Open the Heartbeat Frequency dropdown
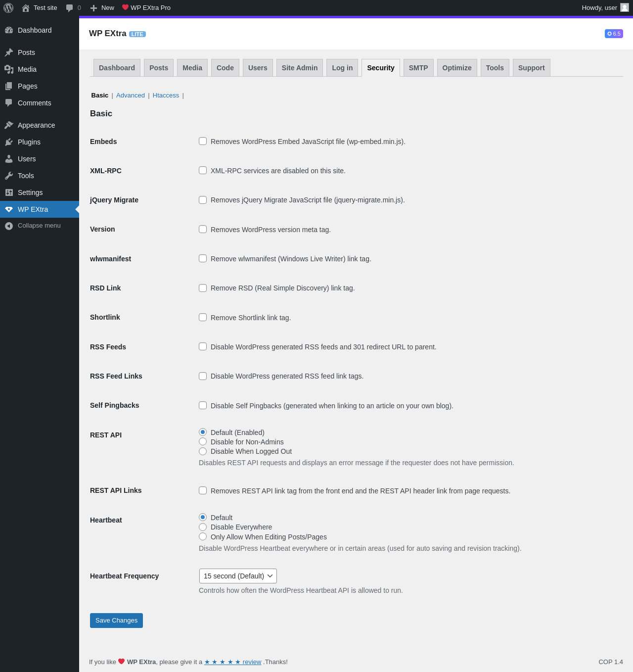The height and width of the screenshot is (672, 633). pyautogui.click(x=238, y=576)
